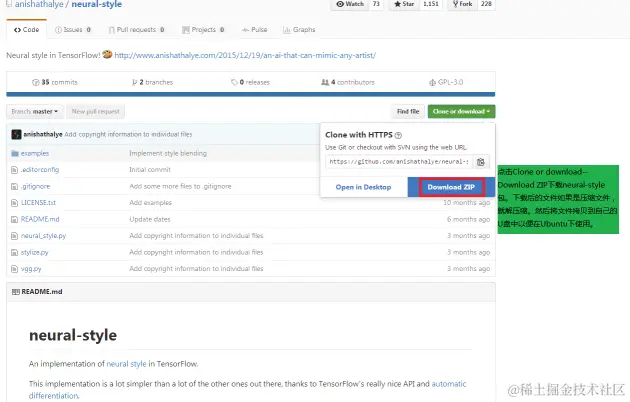Open the GPL-3.0 license link
Viewport: 630px width, 402px height.
[x=446, y=82]
